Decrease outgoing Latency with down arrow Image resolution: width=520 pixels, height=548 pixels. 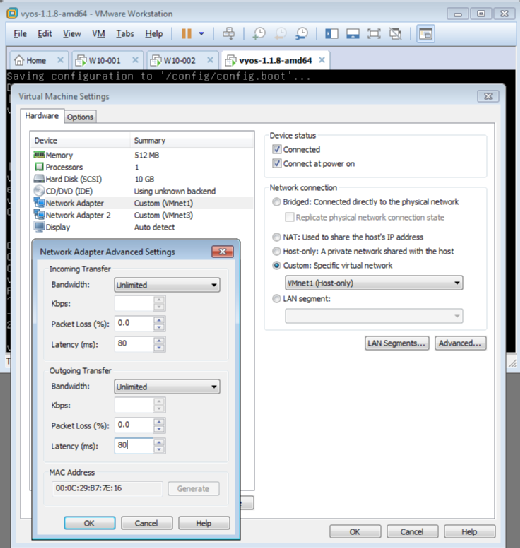tap(159, 449)
